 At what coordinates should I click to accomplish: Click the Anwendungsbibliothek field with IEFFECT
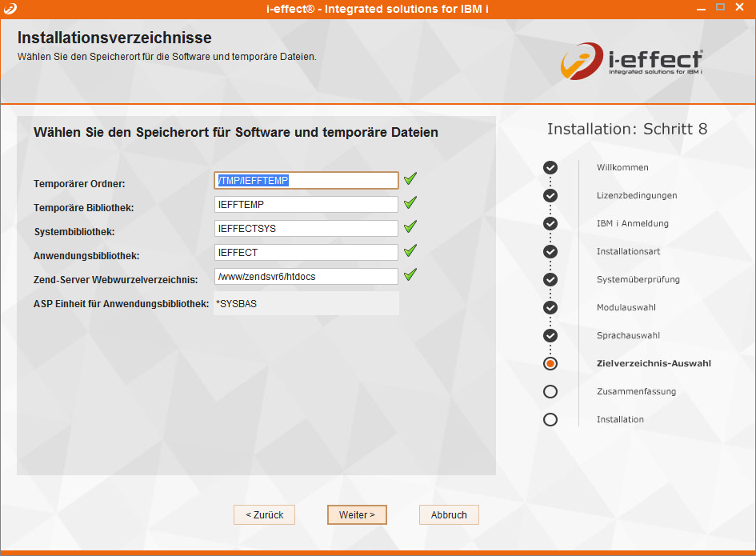click(x=306, y=253)
